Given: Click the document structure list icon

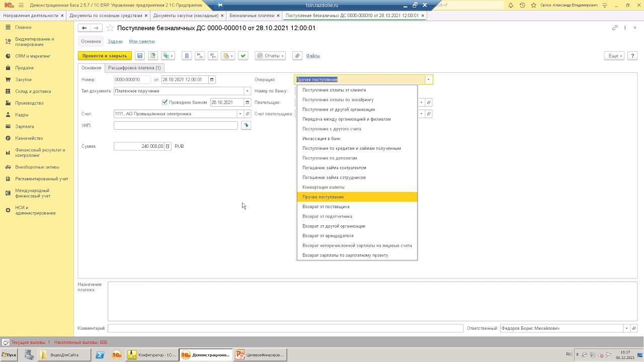Looking at the screenshot, I should tap(187, 56).
